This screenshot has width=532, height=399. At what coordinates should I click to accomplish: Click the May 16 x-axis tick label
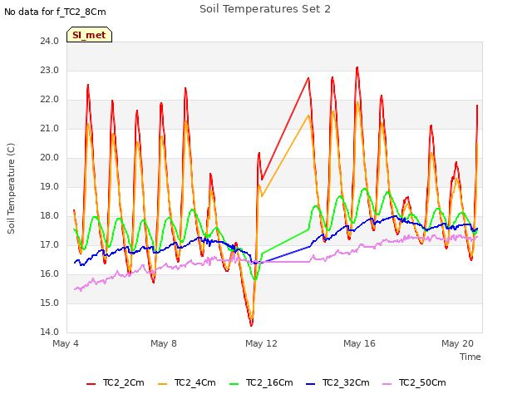coord(359,343)
